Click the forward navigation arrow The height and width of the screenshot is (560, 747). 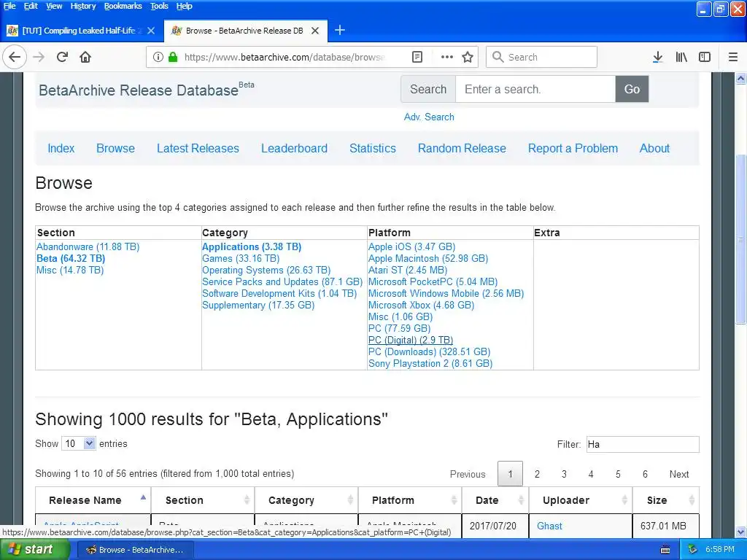[39, 57]
